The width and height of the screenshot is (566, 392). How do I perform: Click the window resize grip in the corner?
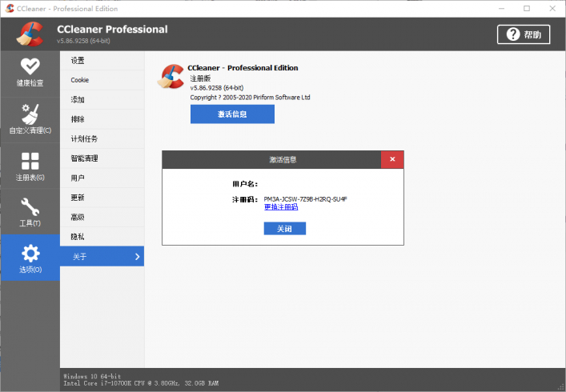point(561,387)
